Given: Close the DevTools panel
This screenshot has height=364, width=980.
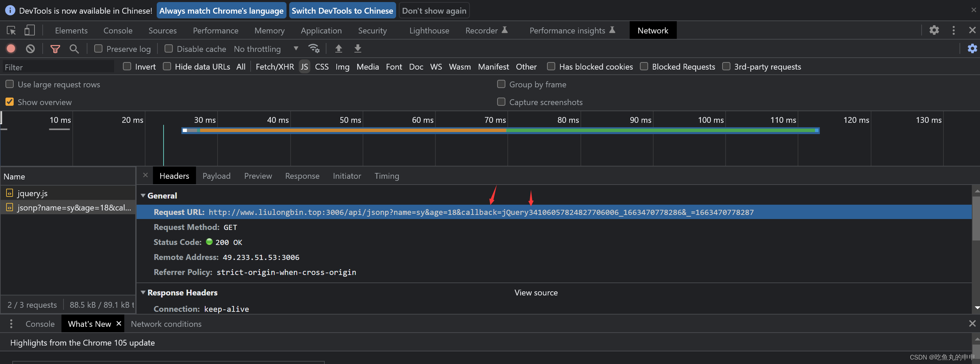Looking at the screenshot, I should 972,30.
